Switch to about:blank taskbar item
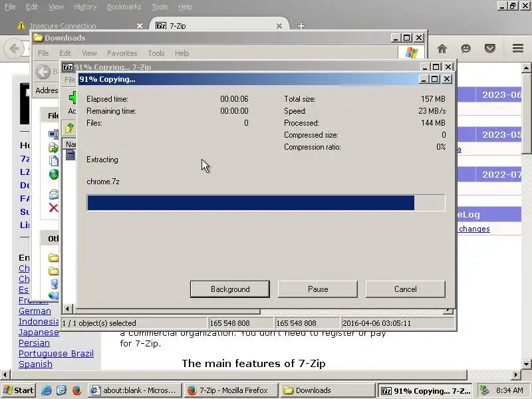 pyautogui.click(x=135, y=390)
